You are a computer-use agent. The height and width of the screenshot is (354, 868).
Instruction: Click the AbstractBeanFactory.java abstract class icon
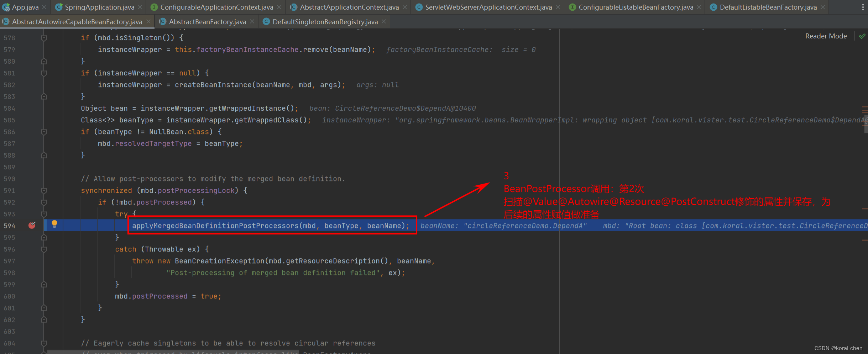click(163, 22)
